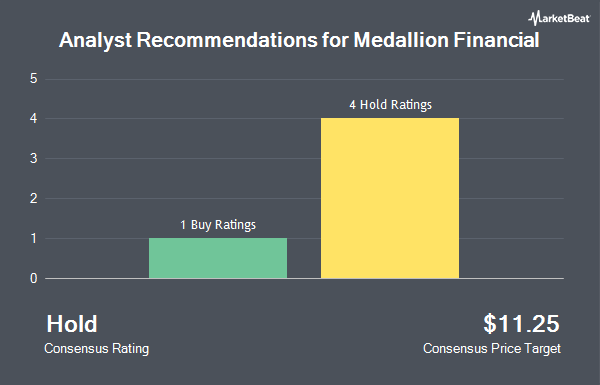Click the '1 Buy Ratings' label
This screenshot has width=600, height=385.
tap(218, 225)
